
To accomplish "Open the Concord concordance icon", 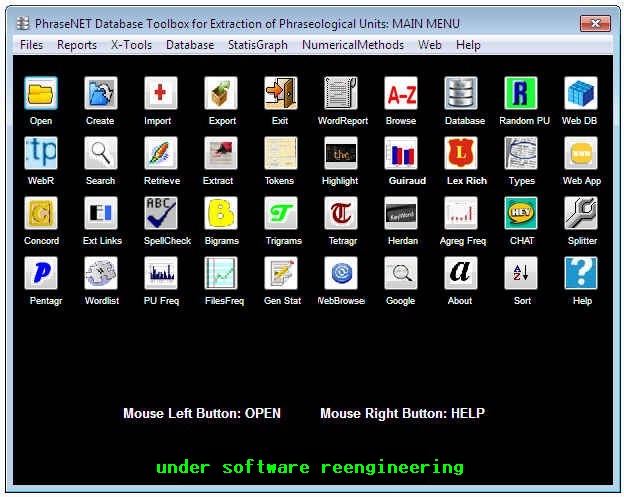I will [x=41, y=214].
